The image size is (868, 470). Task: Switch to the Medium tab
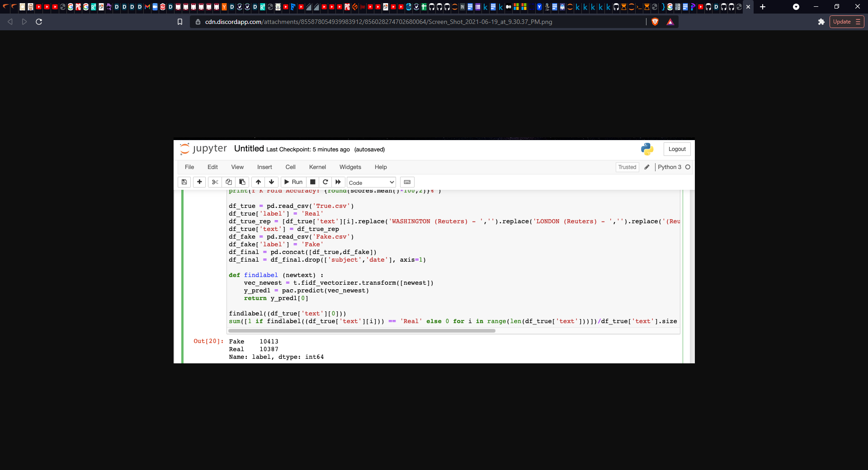(x=509, y=7)
